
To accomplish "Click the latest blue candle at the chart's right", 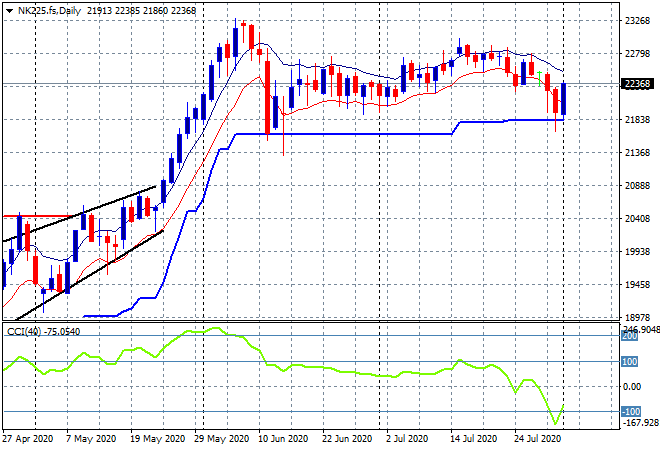I will [563, 99].
